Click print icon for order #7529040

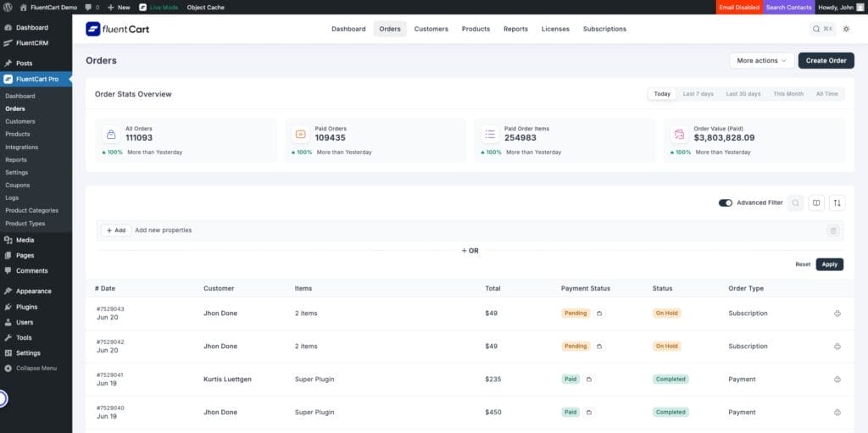(x=837, y=413)
